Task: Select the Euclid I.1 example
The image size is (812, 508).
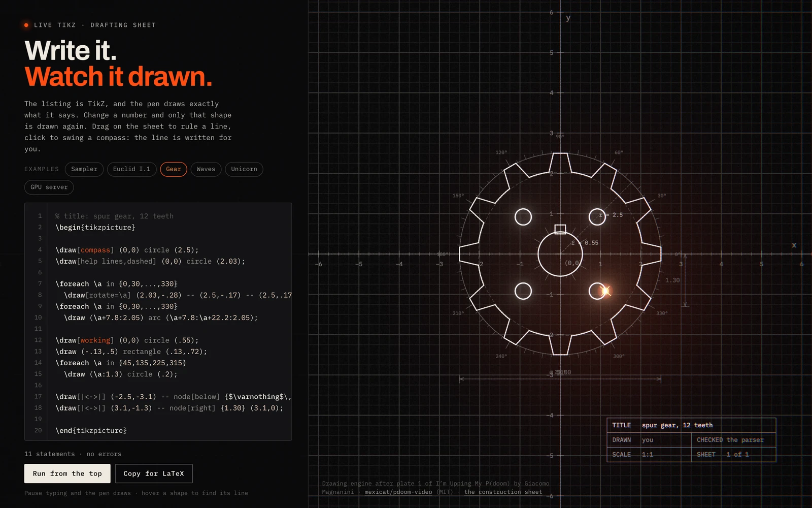Action: click(132, 169)
